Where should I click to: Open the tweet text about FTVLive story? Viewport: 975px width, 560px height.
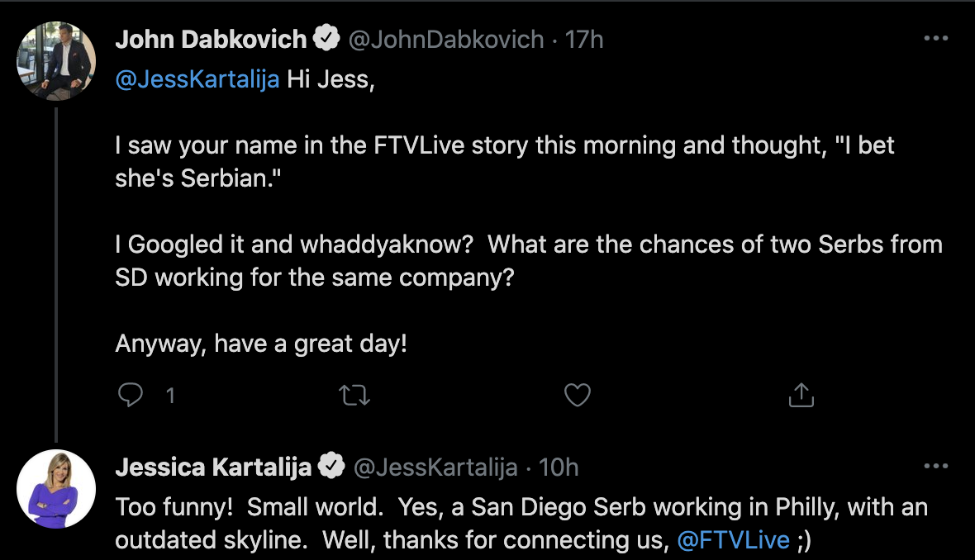click(x=504, y=162)
